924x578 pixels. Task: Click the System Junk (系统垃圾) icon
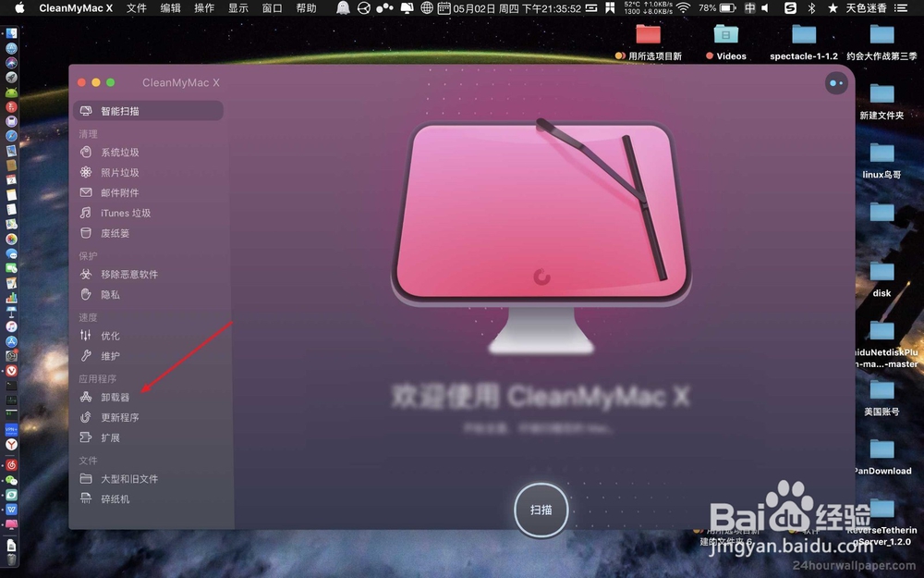pos(86,153)
